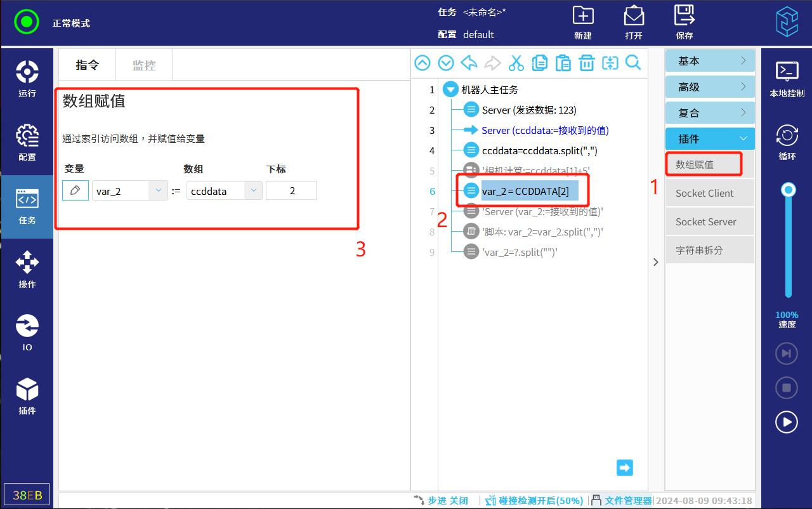This screenshot has height=509, width=812.
Task: Open the 配置 section in sidebar
Action: coord(27,143)
